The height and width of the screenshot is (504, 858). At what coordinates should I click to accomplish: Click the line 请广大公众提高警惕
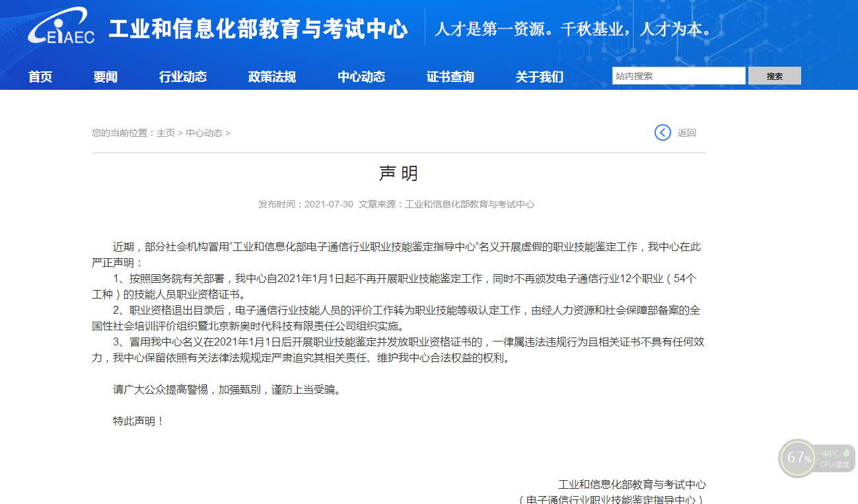pos(229,389)
